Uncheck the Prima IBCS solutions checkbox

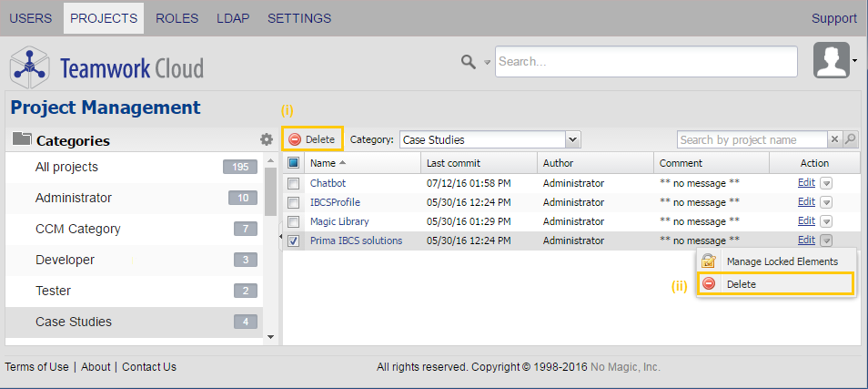click(293, 241)
